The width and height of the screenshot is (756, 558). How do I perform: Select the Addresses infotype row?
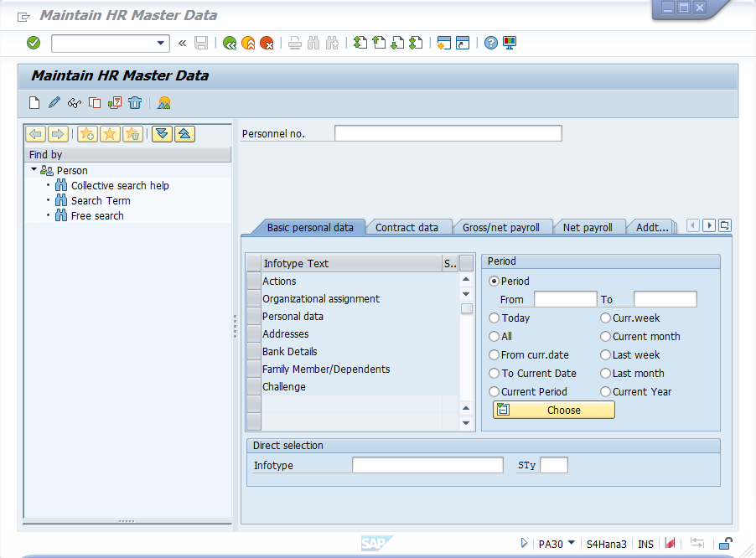285,333
